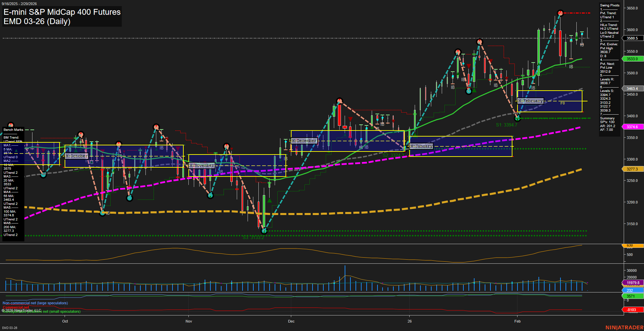Viewport: 644px width, 331px height.
Task: Click the F0 marker inside the February box
Action: point(562,103)
